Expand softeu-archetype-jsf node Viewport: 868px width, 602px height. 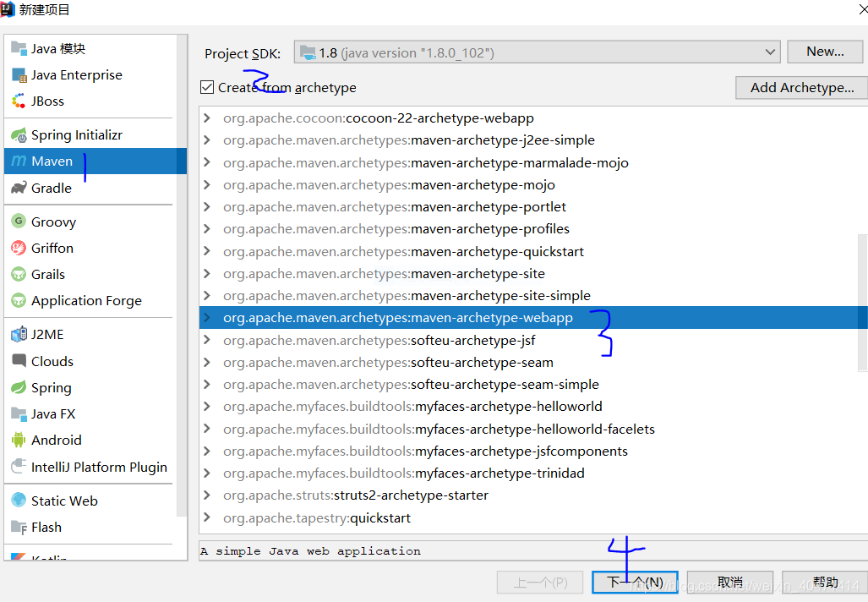point(207,340)
